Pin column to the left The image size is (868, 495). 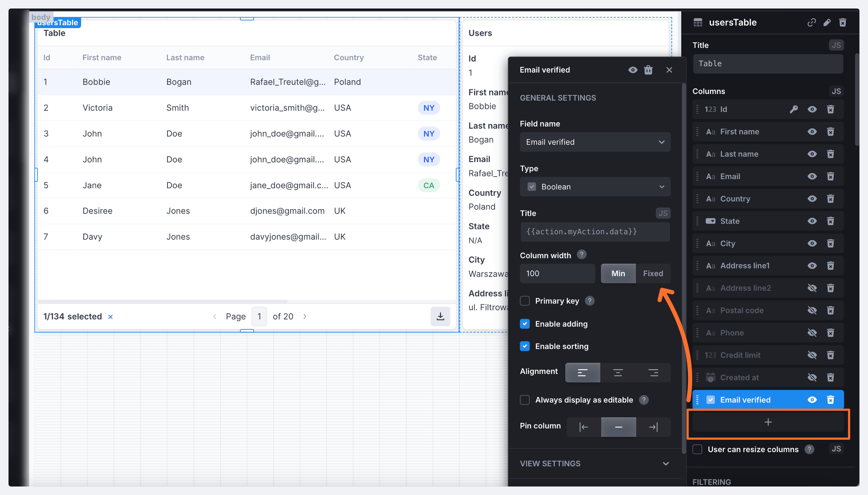(584, 427)
